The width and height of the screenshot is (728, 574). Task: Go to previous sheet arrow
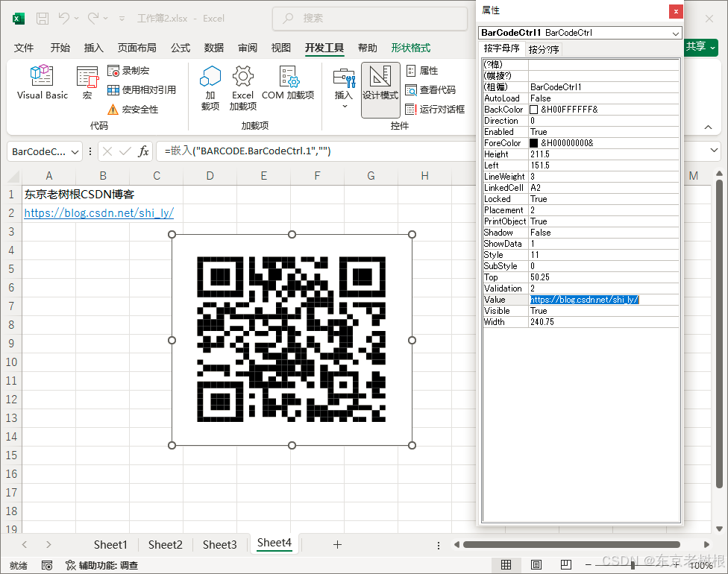[25, 545]
